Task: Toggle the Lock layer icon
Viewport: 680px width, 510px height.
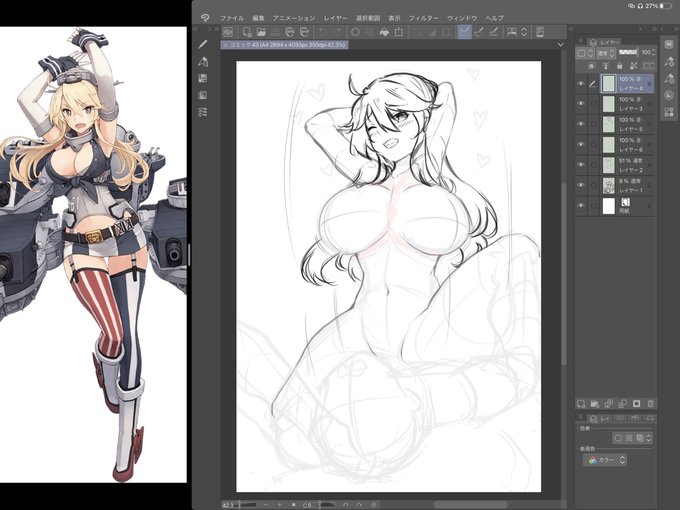Action: click(x=619, y=66)
